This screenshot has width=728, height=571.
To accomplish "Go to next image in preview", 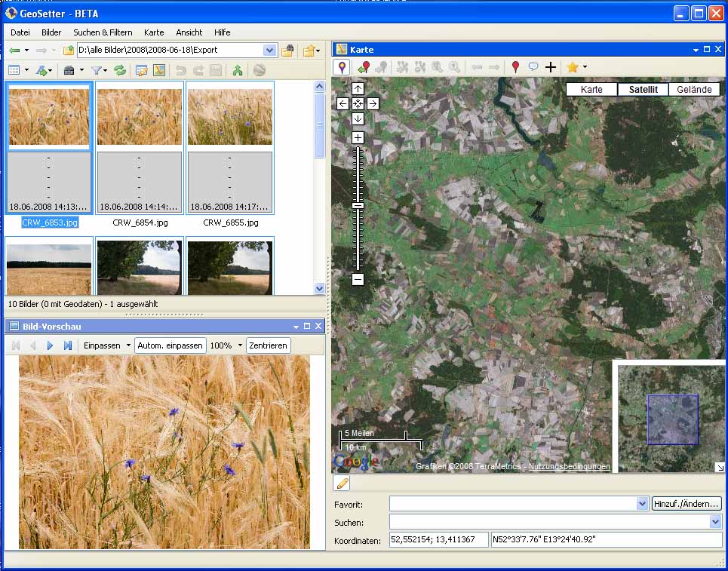I will point(51,345).
